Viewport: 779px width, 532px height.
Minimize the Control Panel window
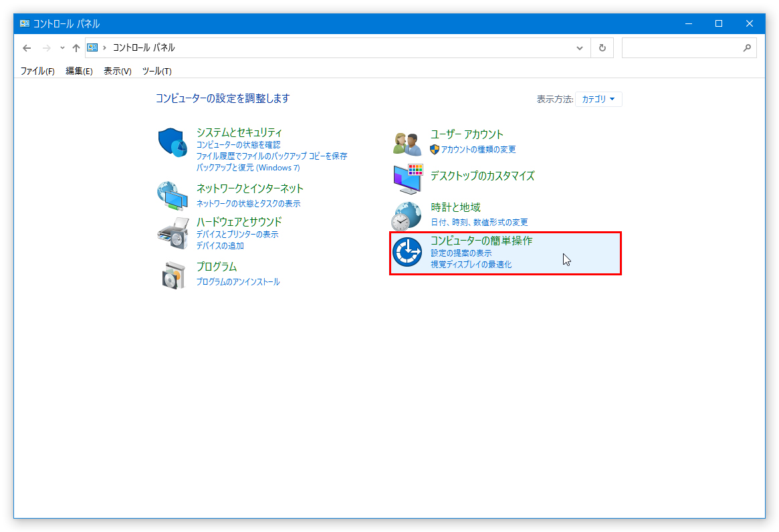[689, 24]
